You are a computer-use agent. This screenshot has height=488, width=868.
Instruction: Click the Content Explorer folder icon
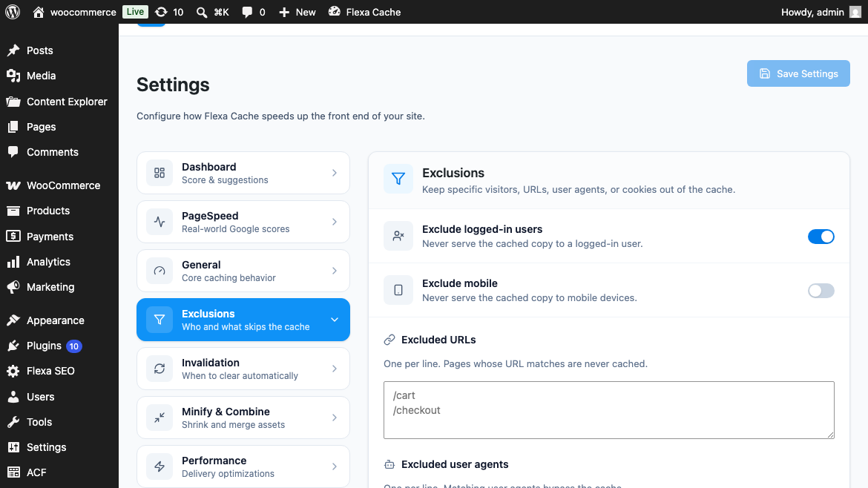(13, 102)
